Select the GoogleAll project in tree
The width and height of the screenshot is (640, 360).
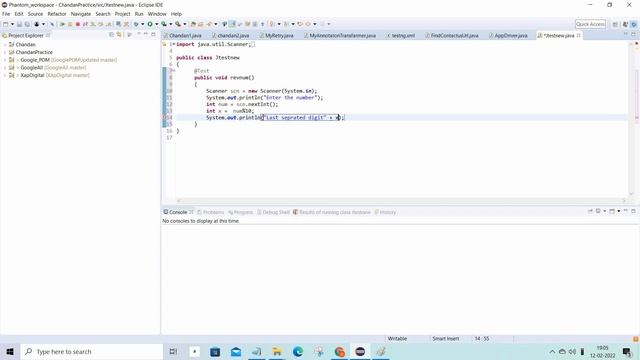coord(53,68)
